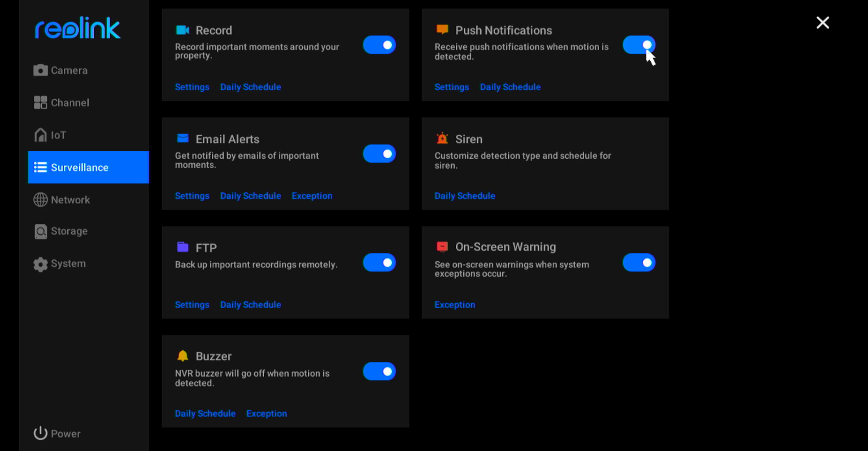Click the Storage disk icon
Image resolution: width=868 pixels, height=451 pixels.
(x=40, y=231)
